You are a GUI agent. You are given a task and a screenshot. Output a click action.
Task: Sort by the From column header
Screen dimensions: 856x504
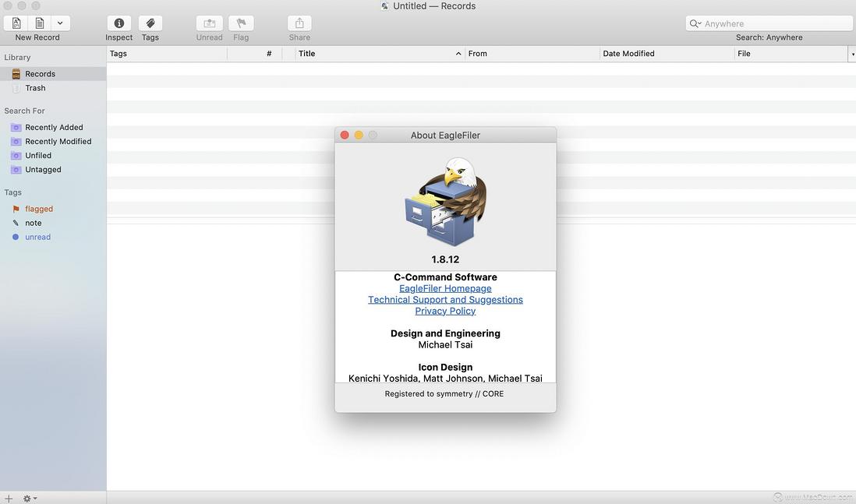click(532, 54)
